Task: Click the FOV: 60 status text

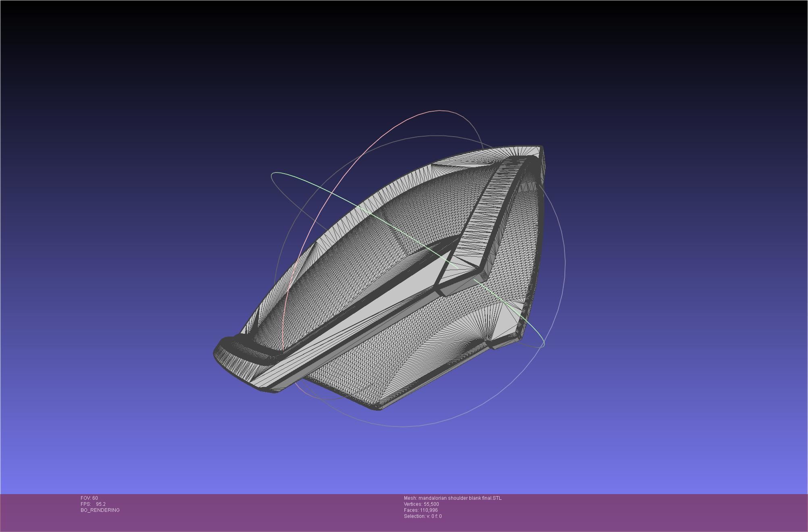Action: click(x=89, y=498)
